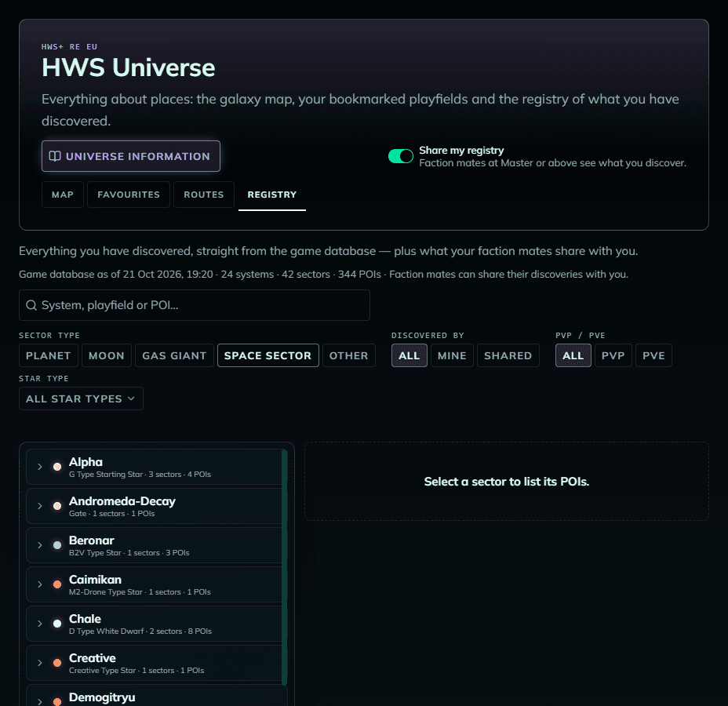Filter sector type by Other
Image resolution: width=728 pixels, height=706 pixels.
348,355
